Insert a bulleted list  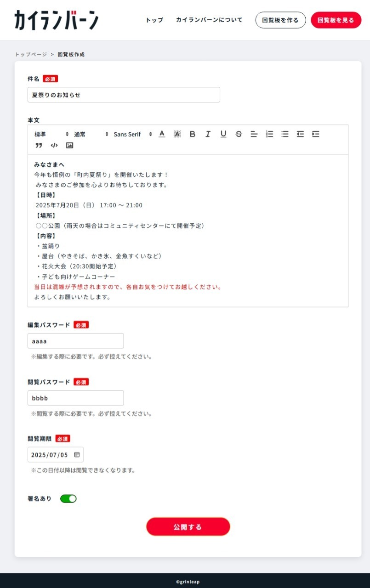(285, 134)
